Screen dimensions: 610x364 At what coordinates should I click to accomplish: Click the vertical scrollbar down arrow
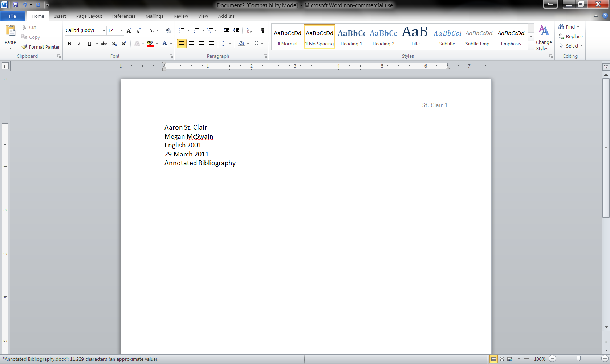click(606, 327)
